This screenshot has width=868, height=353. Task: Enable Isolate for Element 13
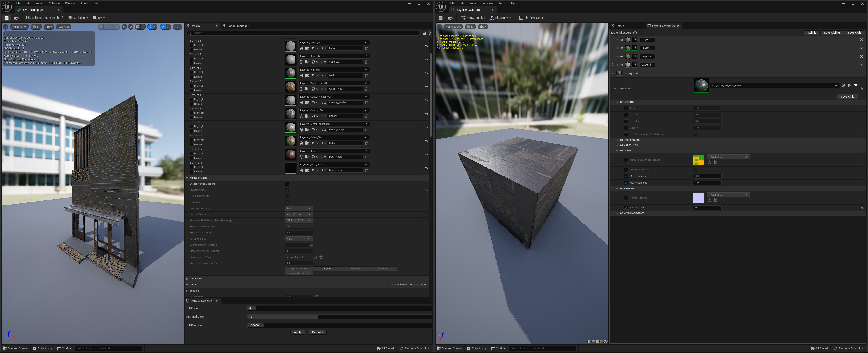click(191, 172)
